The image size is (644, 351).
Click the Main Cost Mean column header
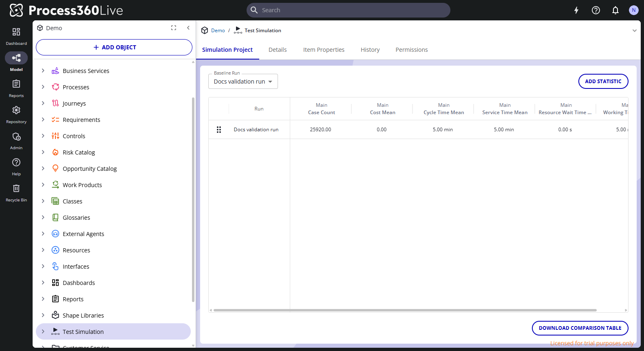[382, 109]
